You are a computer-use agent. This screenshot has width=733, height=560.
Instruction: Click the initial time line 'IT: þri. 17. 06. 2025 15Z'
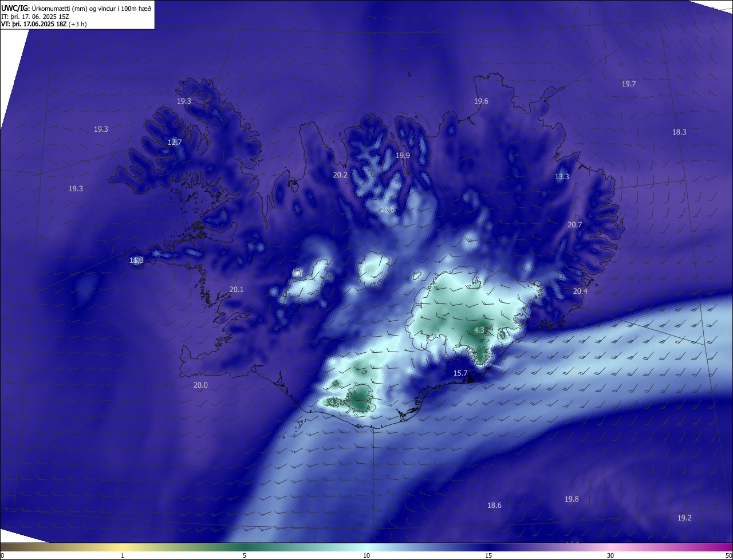(x=36, y=17)
